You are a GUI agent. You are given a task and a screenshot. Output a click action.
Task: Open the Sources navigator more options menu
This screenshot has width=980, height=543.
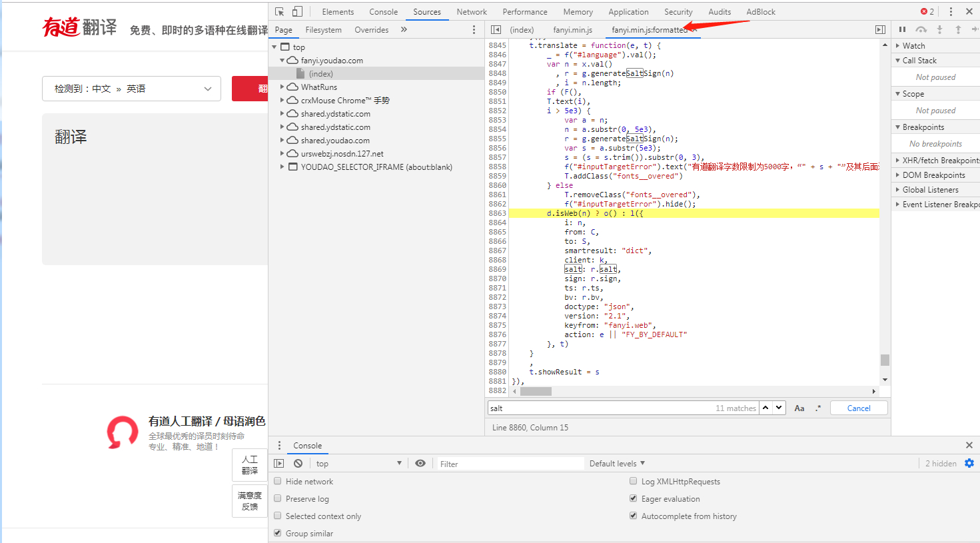click(x=474, y=30)
